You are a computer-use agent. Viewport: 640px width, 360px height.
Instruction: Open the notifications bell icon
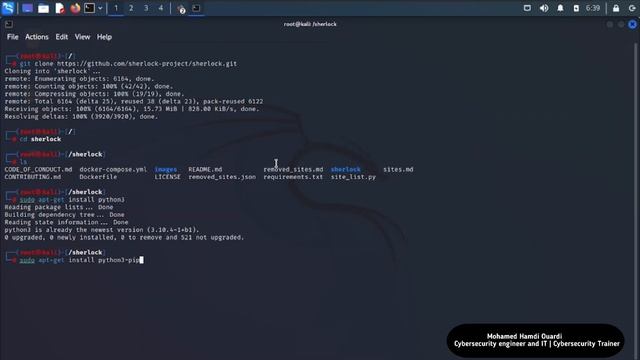[x=560, y=8]
